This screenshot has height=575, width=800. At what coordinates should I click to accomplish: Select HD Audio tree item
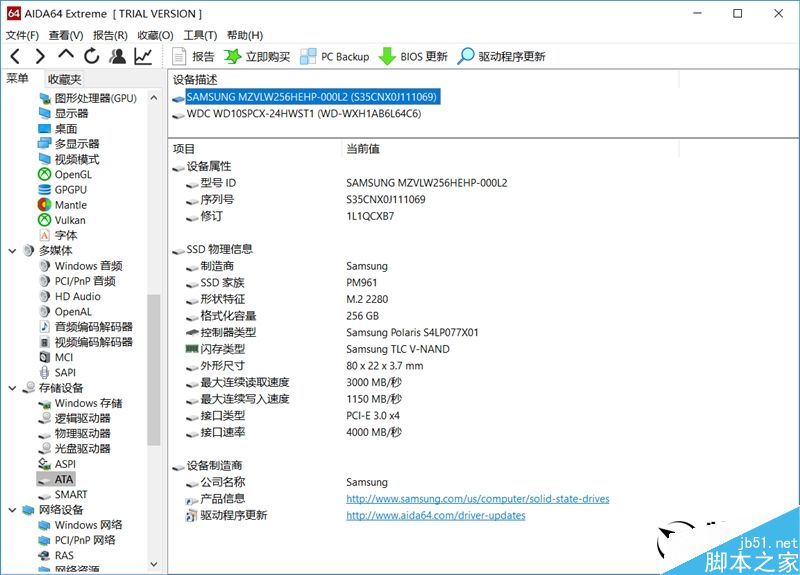pos(70,296)
